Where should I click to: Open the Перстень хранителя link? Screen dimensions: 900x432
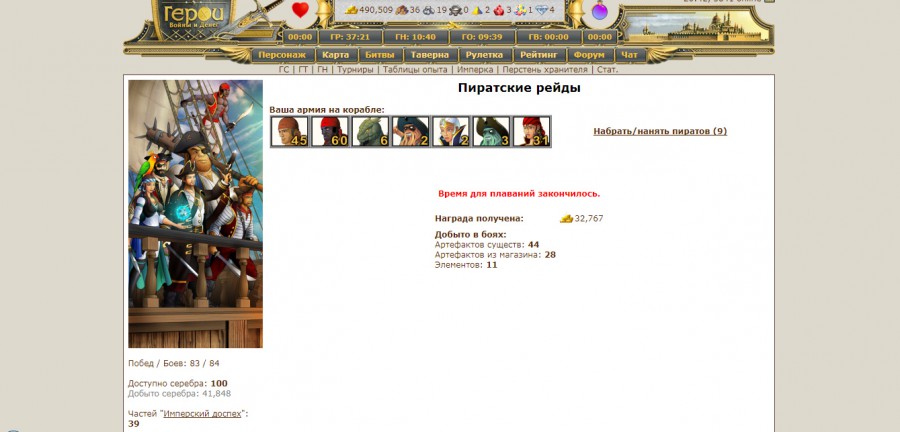click(x=545, y=70)
